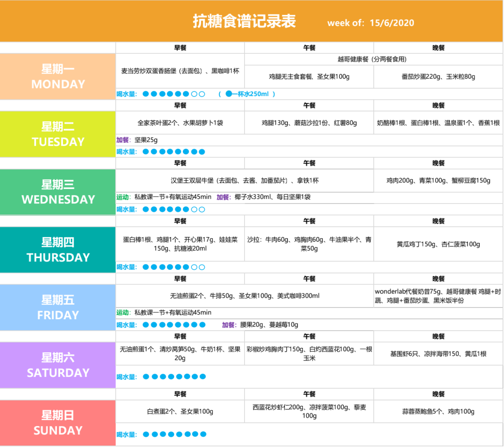504x447 pixels.
Task: Click the title 抗糖食谱记录表
Action: (x=244, y=21)
